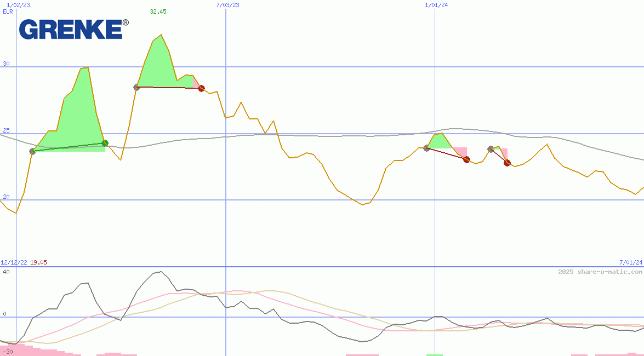Click the first gray entry marker near 1/02/23

point(32,151)
